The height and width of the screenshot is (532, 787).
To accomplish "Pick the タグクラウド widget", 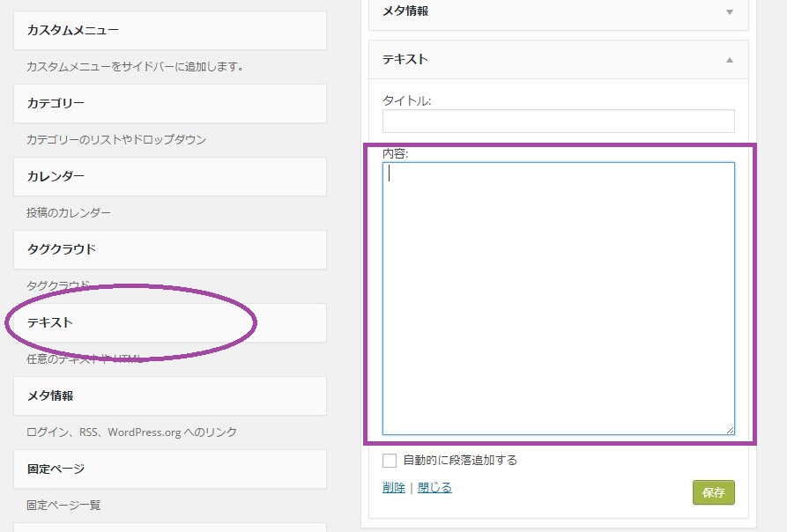I will tap(170, 250).
